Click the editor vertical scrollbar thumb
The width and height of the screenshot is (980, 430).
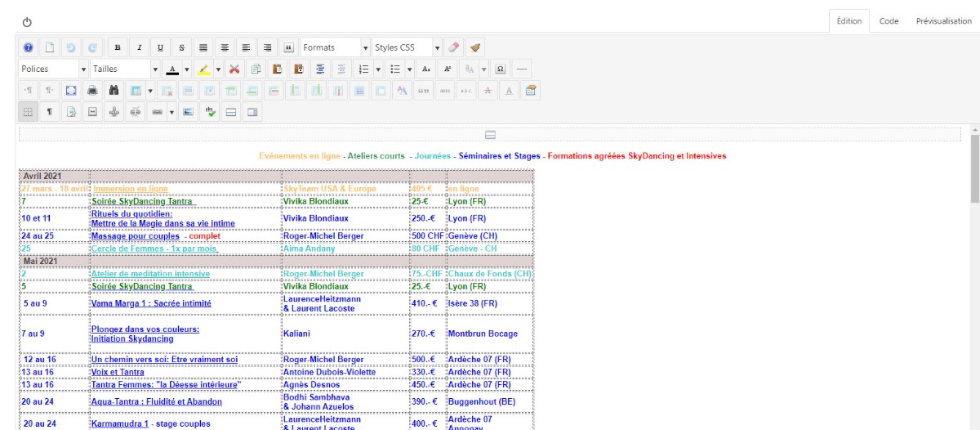[974, 169]
